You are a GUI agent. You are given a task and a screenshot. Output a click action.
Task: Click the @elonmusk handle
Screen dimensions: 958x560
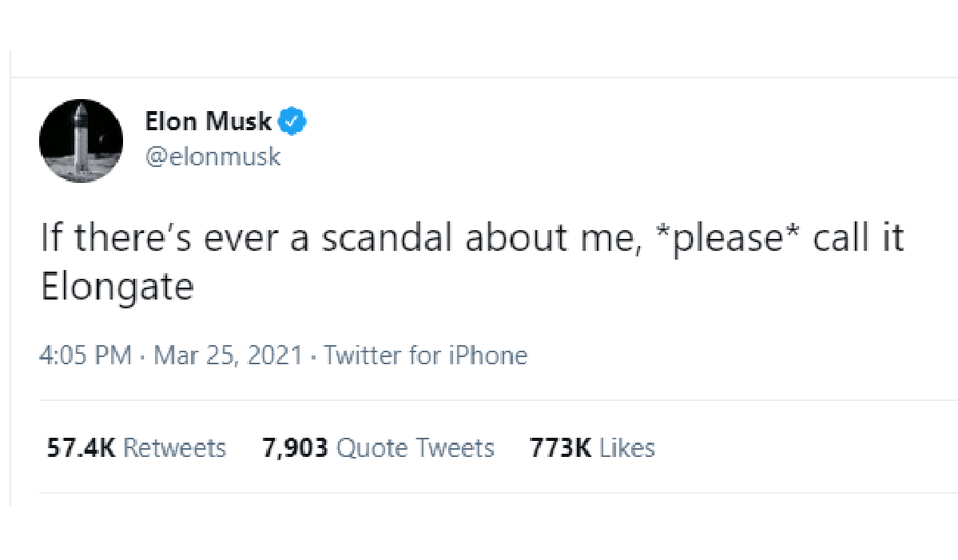coord(213,156)
